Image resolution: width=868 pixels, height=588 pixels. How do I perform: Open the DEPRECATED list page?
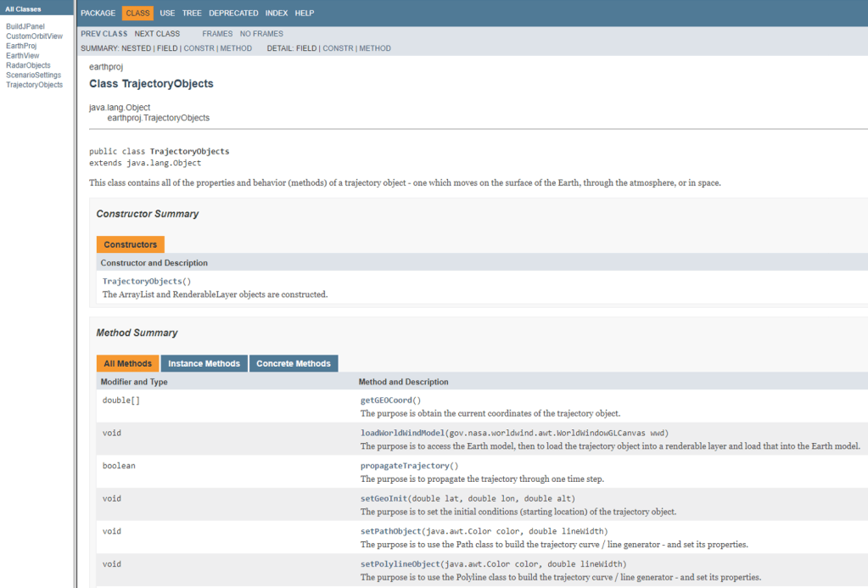pos(233,14)
